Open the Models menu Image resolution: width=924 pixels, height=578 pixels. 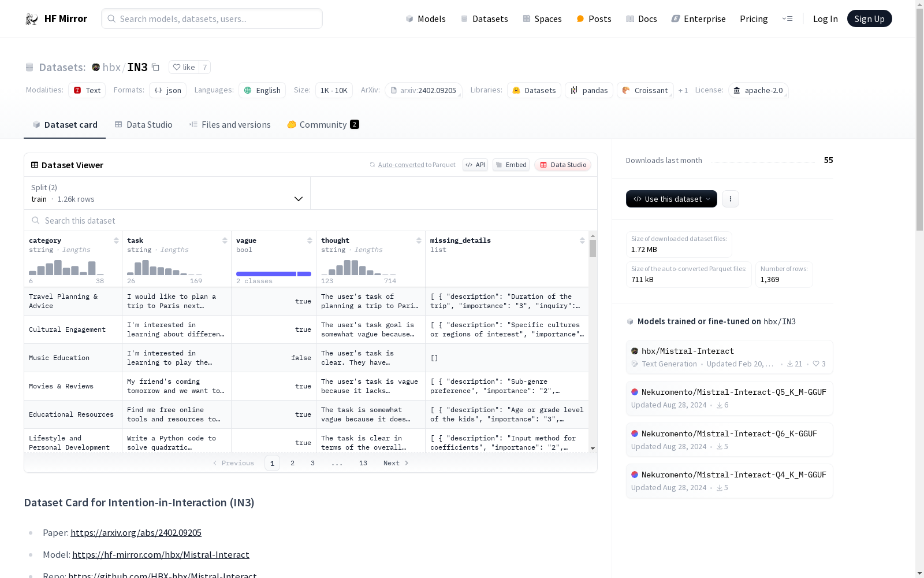click(426, 18)
